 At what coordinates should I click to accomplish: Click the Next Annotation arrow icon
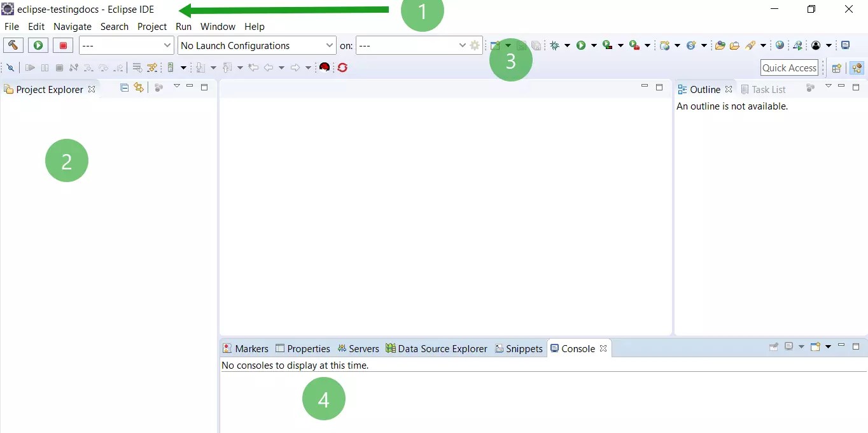point(201,67)
